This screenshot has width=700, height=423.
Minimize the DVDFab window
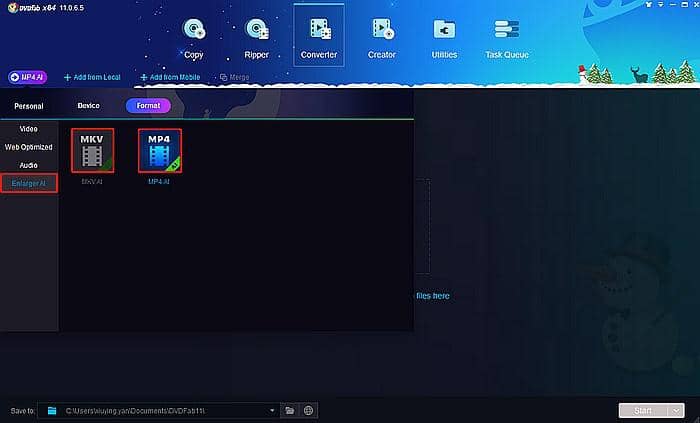click(x=673, y=4)
